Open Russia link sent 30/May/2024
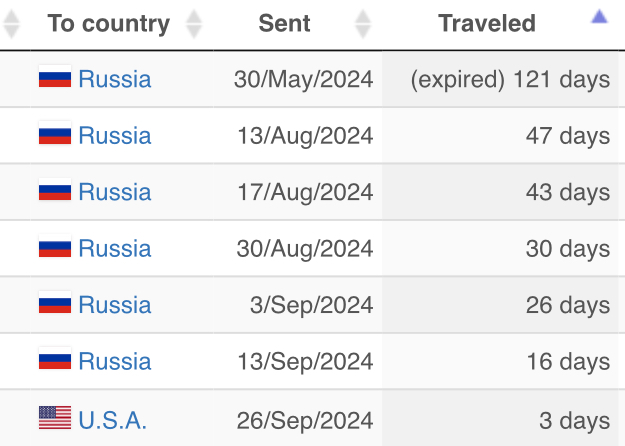The height and width of the screenshot is (446, 625). click(x=115, y=79)
